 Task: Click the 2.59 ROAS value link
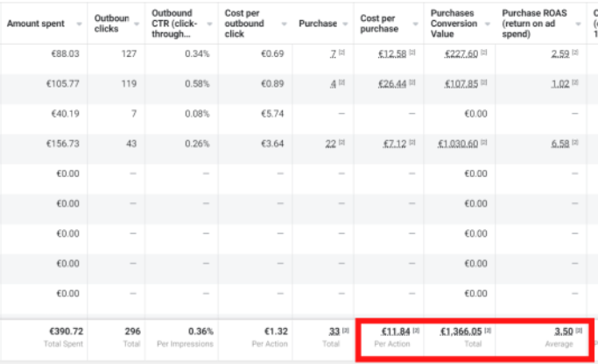[x=560, y=53]
